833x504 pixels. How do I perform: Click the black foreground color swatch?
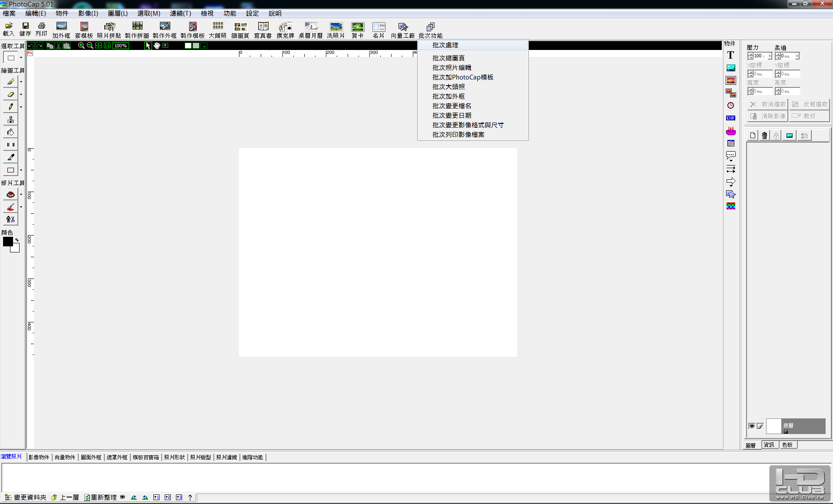click(x=7, y=242)
